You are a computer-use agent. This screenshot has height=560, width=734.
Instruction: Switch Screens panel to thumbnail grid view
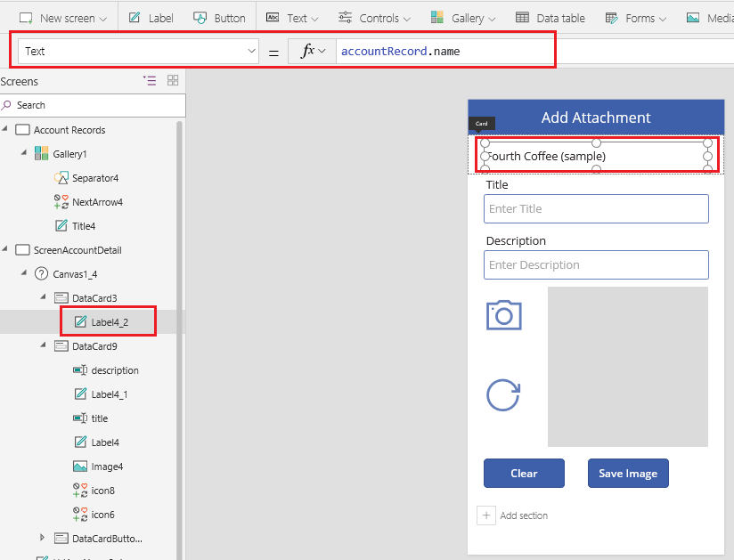pyautogui.click(x=173, y=80)
